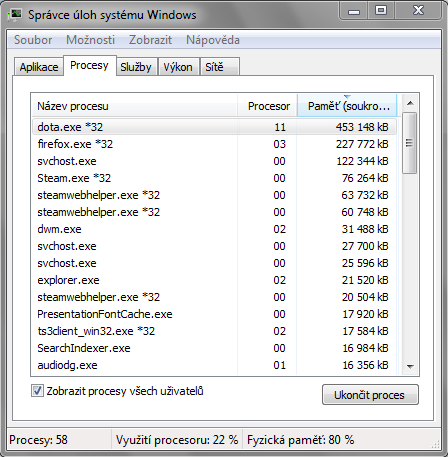Viewport: 448px width, 457px height.
Task: Click the 227 772 kB memory value
Action: [362, 144]
